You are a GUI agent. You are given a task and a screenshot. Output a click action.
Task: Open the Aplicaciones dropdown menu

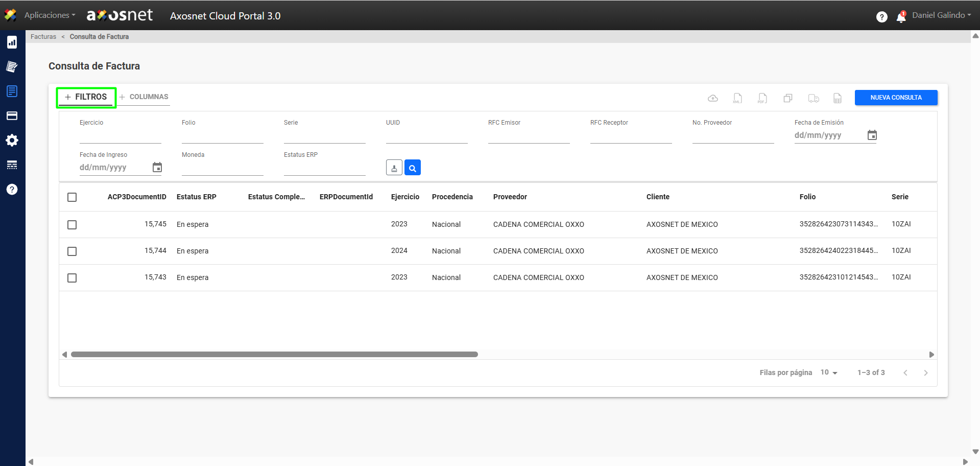50,15
